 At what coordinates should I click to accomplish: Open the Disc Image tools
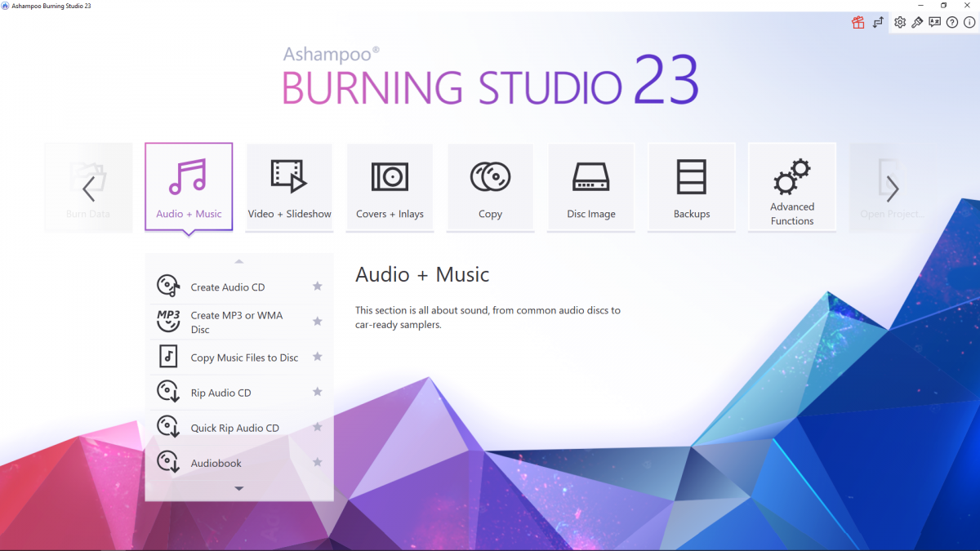590,186
